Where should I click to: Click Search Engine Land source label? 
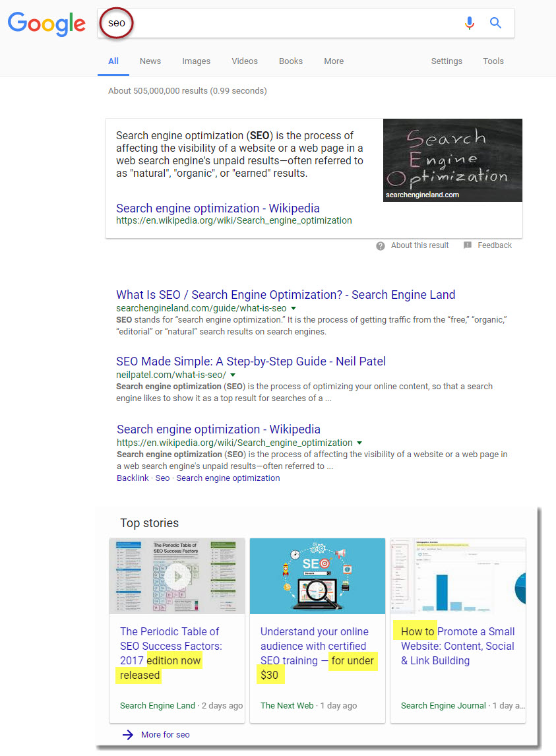[157, 705]
